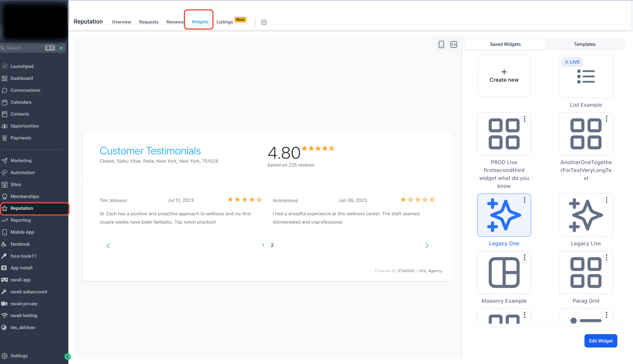Open reputation settings gear icon

[x=264, y=22]
